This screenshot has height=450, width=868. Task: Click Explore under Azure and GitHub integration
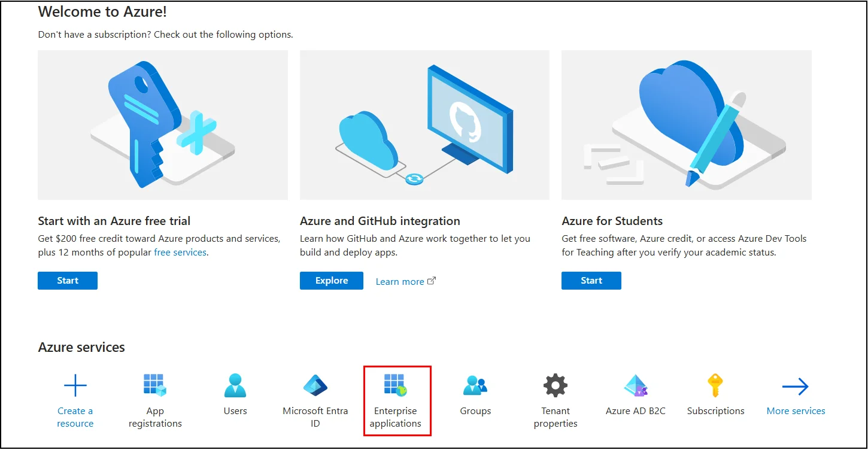tap(332, 281)
